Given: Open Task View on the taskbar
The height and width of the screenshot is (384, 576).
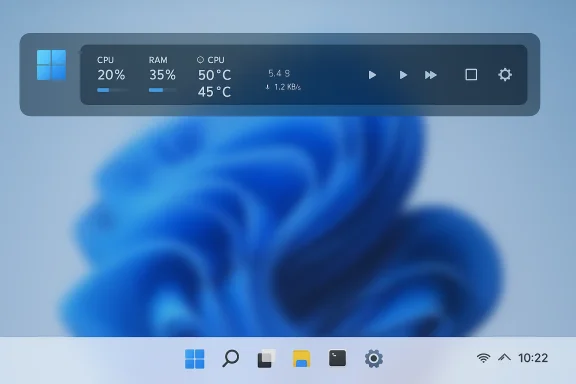Looking at the screenshot, I should click(x=266, y=358).
